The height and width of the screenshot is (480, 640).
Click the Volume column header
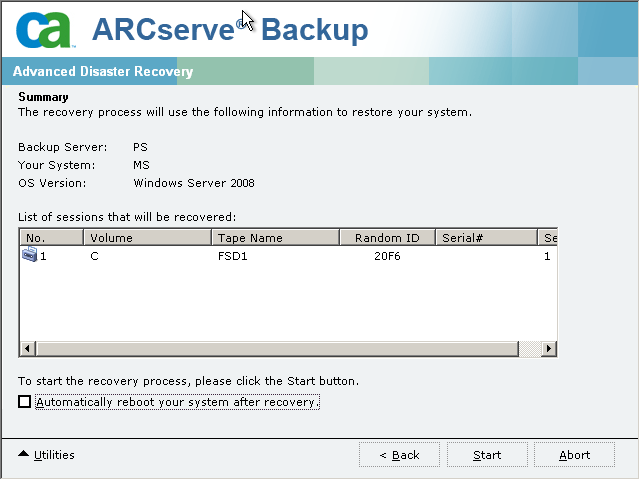[x=146, y=238]
